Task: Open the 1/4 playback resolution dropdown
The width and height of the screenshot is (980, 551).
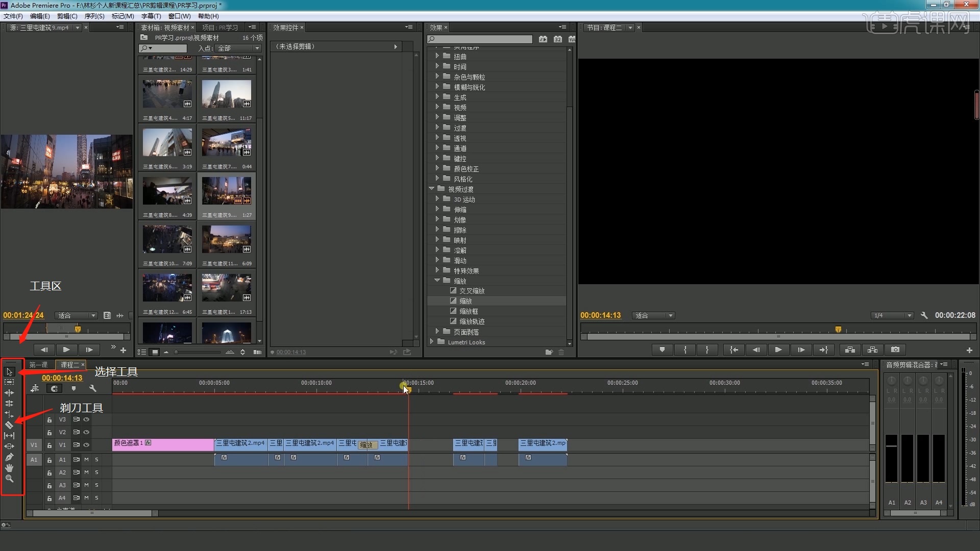Action: point(892,315)
